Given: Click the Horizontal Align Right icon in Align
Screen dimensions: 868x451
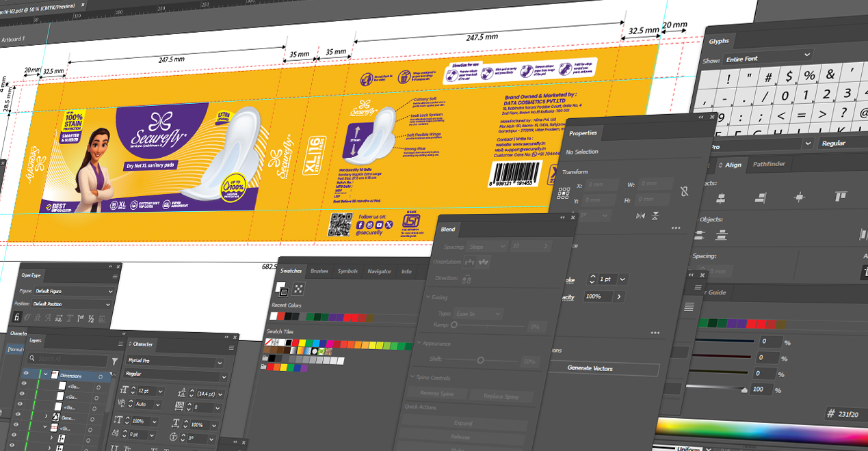Looking at the screenshot, I should pos(759,197).
